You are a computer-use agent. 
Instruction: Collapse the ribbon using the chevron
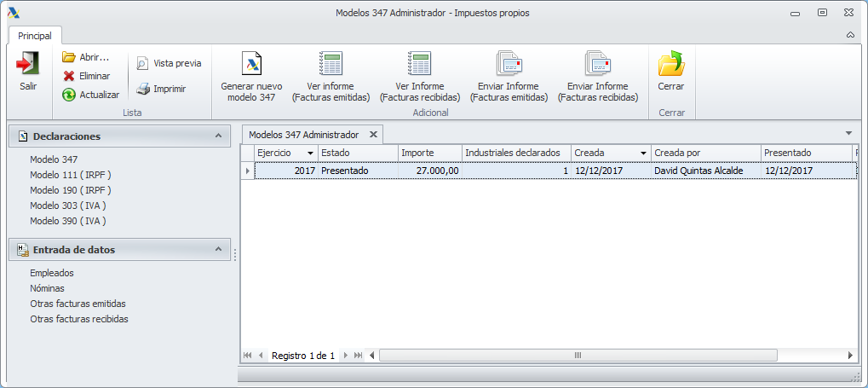pos(851,35)
